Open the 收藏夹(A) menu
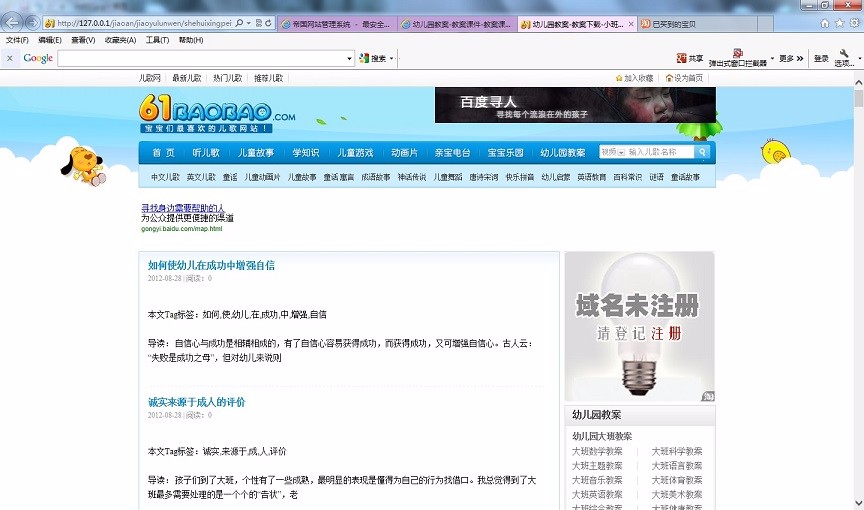The width and height of the screenshot is (864, 510). click(120, 40)
